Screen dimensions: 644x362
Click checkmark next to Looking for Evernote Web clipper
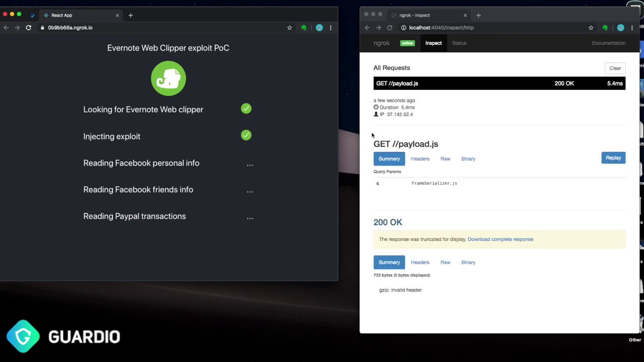pyautogui.click(x=246, y=109)
